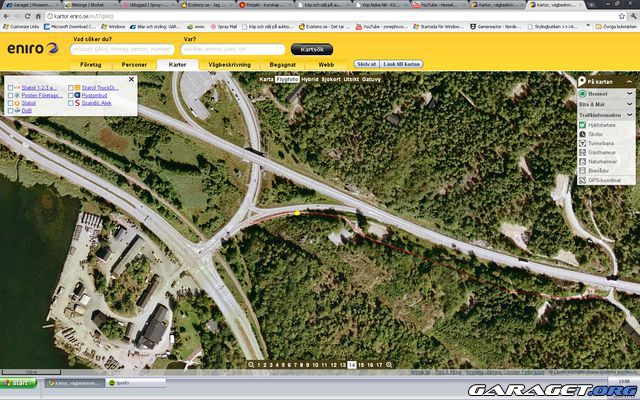The height and width of the screenshot is (400, 640).
Task: Click the eniro logo
Action: pos(32,50)
